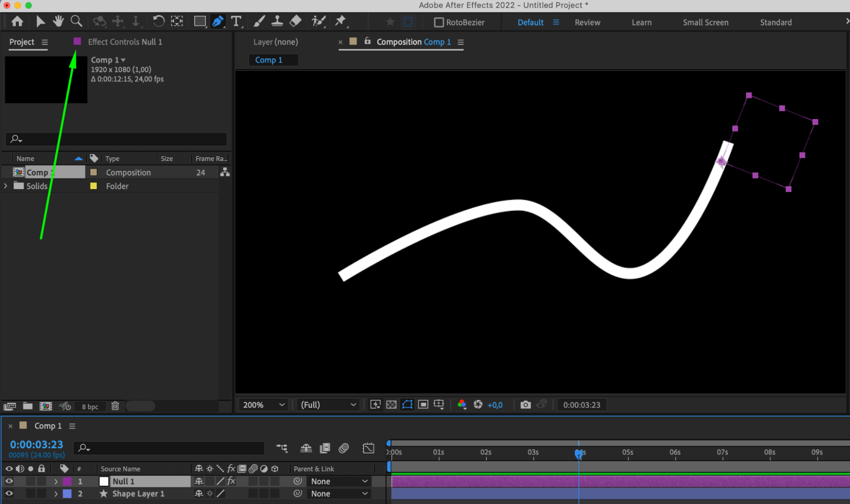Select the Zoom tool
The image size is (850, 504).
coord(76,21)
